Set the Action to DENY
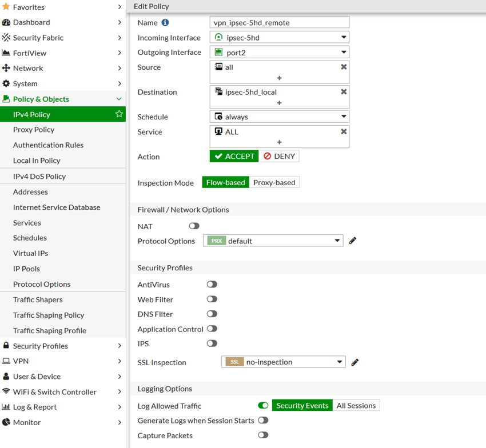Screen dimensions: 486x448 [x=279, y=156]
